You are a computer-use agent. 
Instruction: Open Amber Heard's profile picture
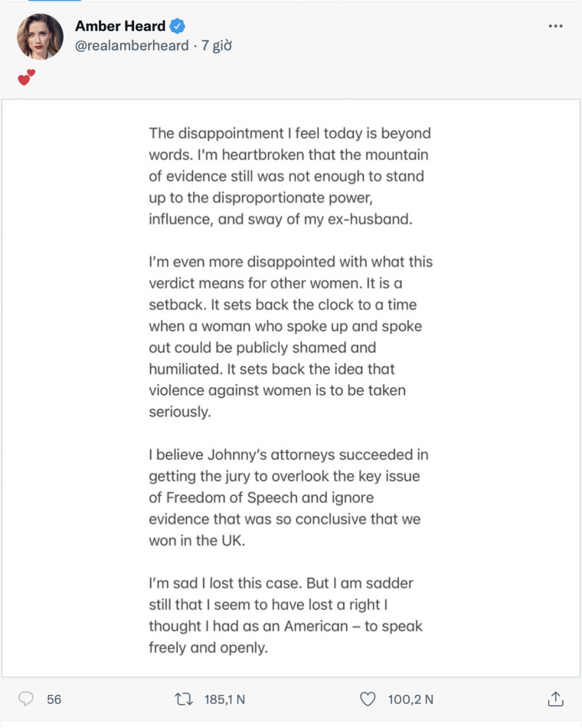40,37
